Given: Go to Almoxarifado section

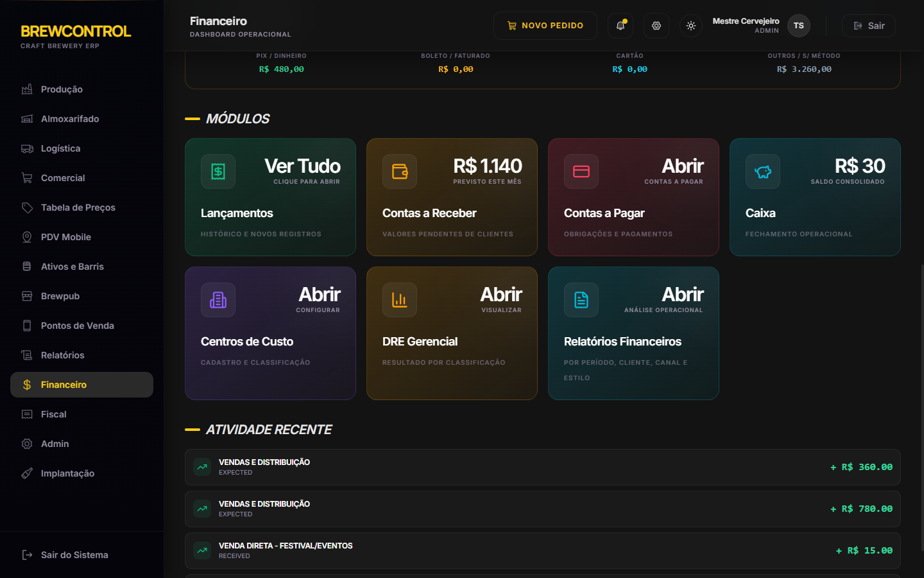Looking at the screenshot, I should tap(81, 119).
